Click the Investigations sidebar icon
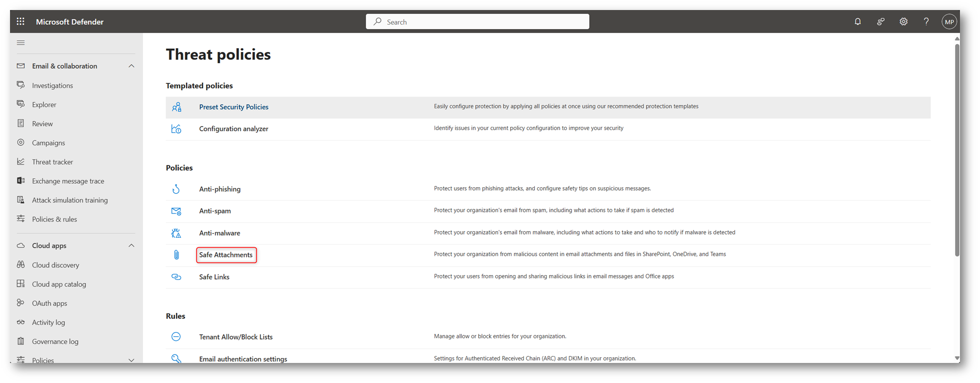The image size is (980, 383). pos(21,85)
